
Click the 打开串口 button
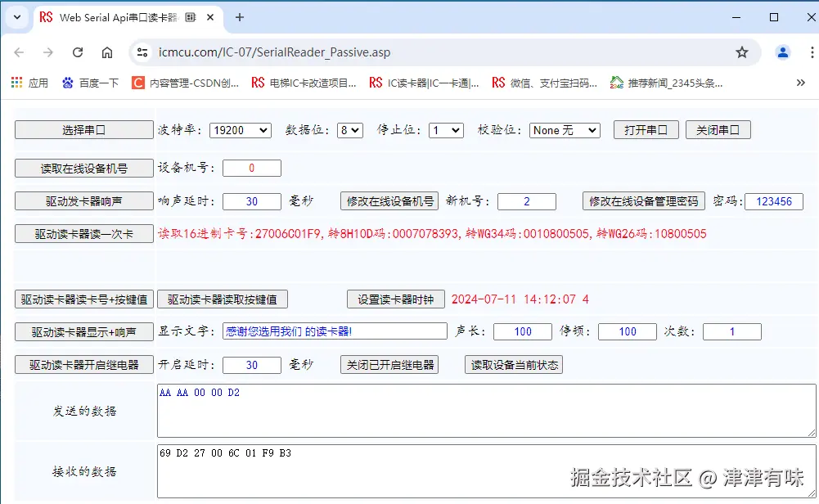coord(646,130)
